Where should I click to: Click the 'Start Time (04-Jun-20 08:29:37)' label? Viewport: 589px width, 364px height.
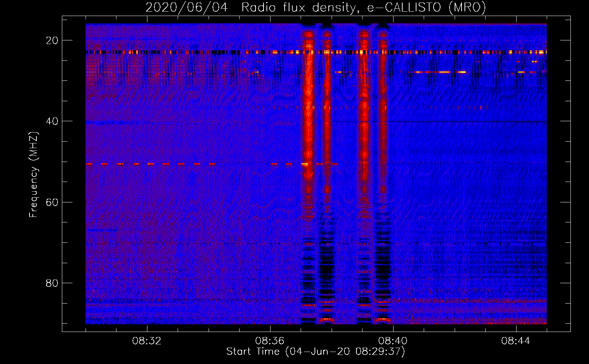coord(316,352)
